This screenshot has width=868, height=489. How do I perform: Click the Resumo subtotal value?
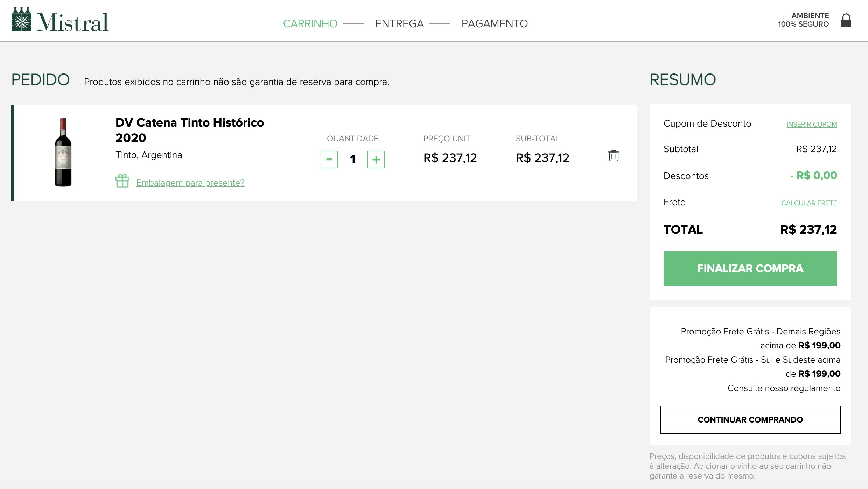[x=817, y=149]
